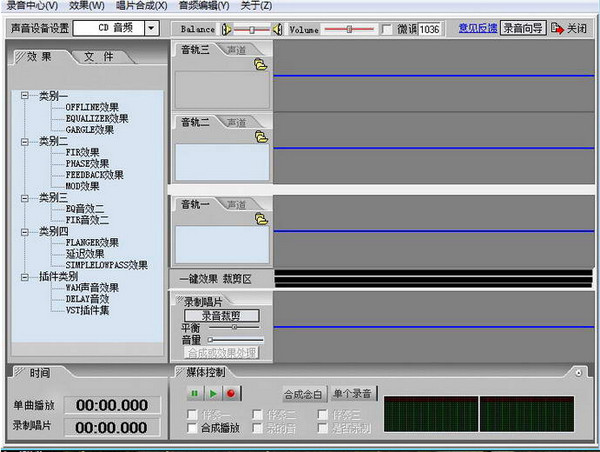Screen dimensions: 600x452
Task: Click the 意见反馈 feedback link
Action: tap(478, 28)
